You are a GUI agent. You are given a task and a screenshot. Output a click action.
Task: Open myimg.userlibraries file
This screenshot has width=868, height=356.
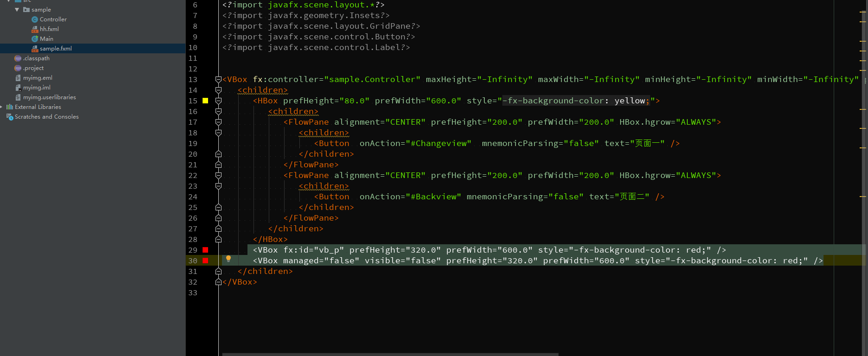[x=49, y=97]
